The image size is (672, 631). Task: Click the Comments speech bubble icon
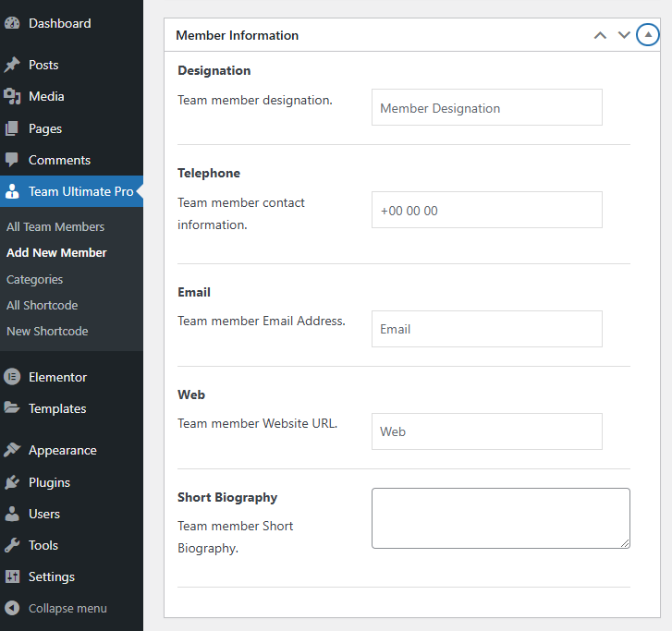pos(12,160)
